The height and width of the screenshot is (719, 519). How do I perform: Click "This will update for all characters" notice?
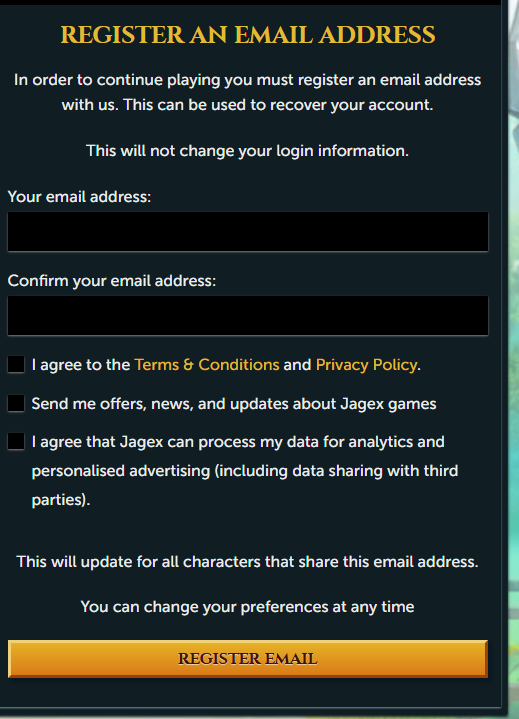tap(248, 562)
